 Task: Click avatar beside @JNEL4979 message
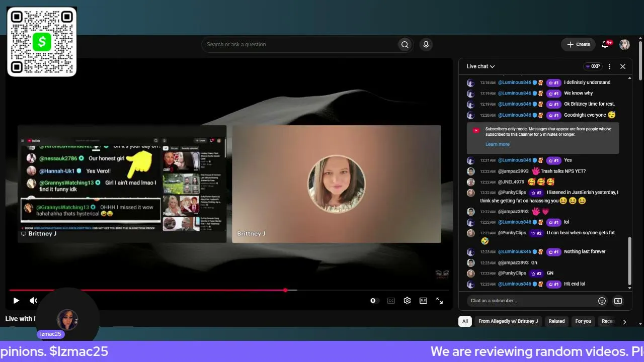point(471,182)
